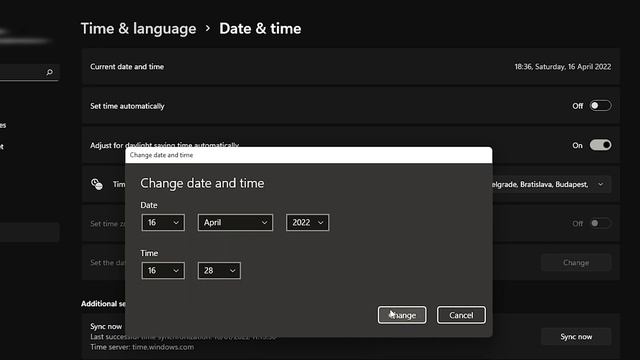
Task: Open the day dropdown showing 16
Action: (x=163, y=222)
